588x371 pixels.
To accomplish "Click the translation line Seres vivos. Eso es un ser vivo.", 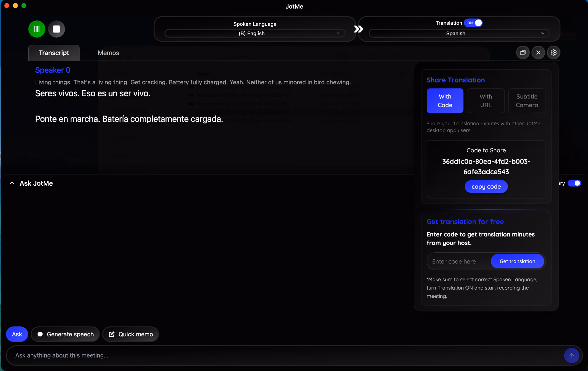I will point(93,93).
